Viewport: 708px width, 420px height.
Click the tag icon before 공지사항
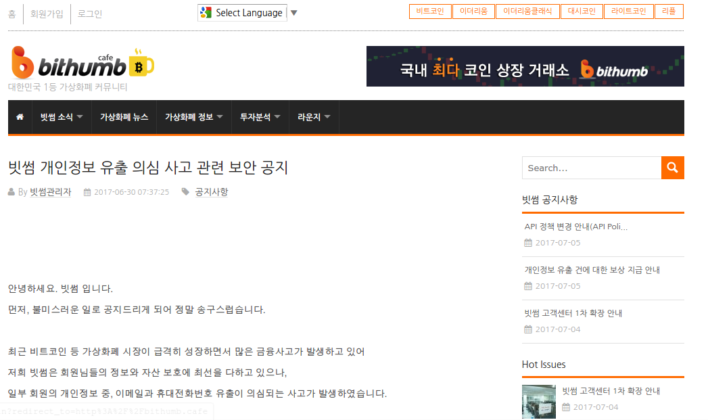click(x=185, y=192)
